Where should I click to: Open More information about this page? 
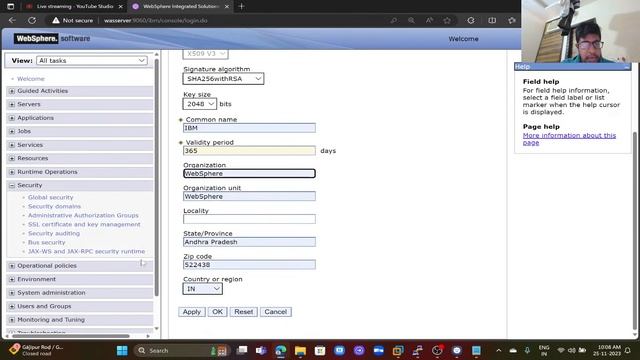(569, 139)
